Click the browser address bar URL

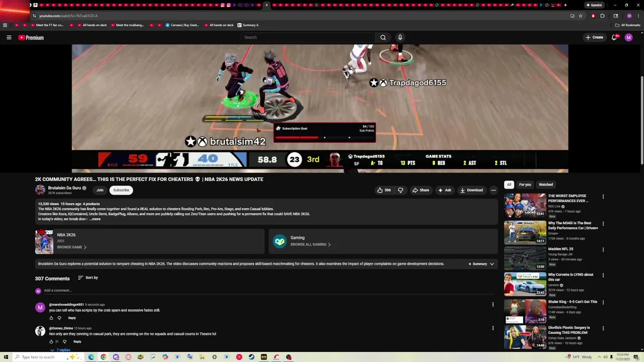68,16
